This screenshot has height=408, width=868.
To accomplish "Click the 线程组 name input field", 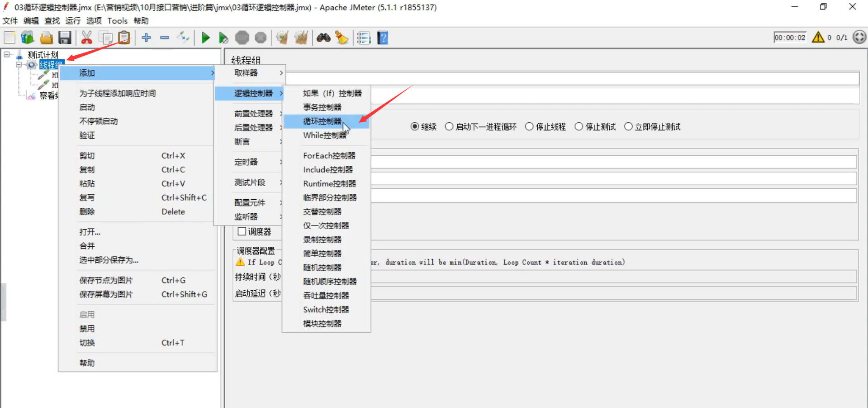I will point(572,78).
